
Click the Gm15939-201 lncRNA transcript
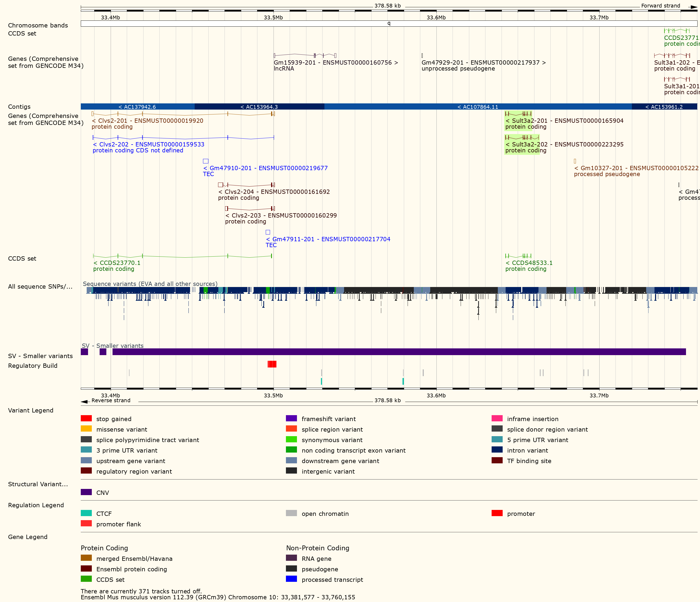point(336,62)
